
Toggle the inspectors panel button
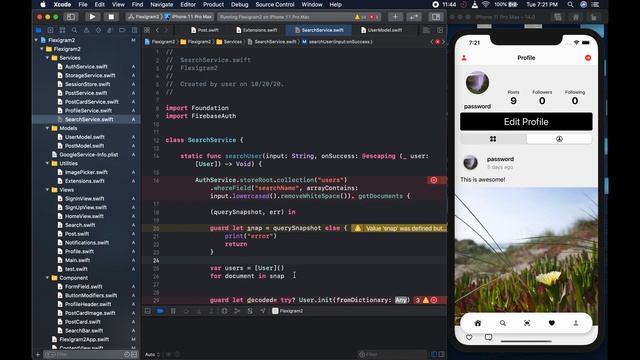436,17
